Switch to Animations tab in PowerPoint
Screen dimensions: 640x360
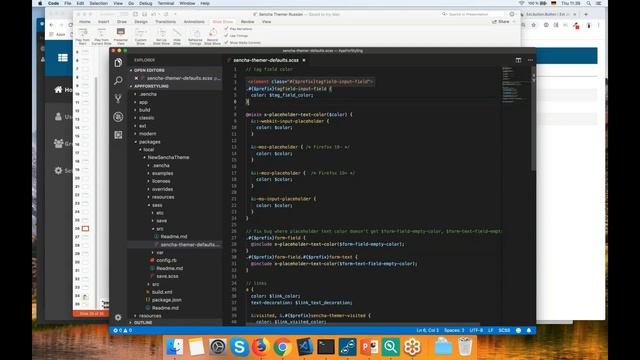coord(194,22)
